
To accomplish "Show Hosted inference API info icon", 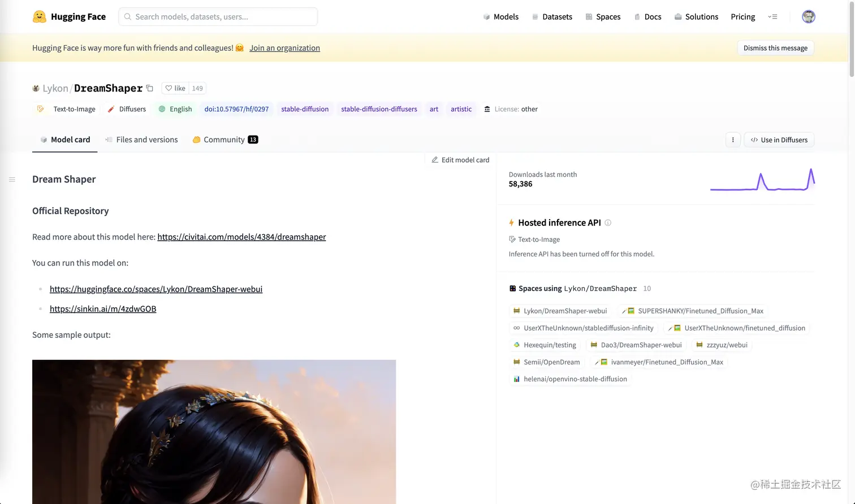I will (x=608, y=223).
